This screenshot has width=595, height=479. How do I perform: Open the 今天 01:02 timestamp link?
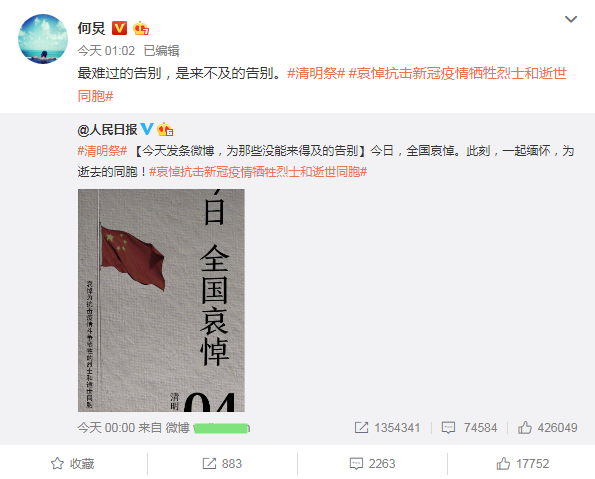(106, 50)
